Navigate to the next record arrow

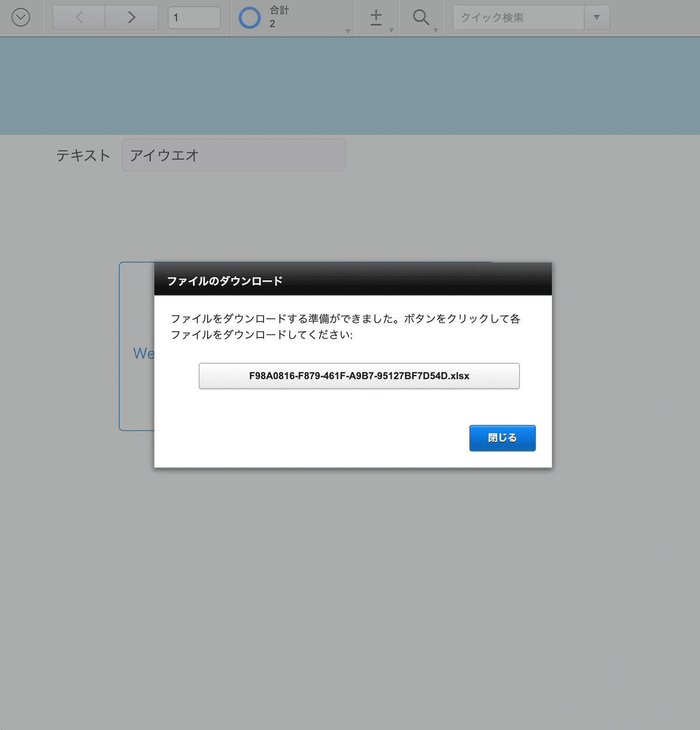pyautogui.click(x=131, y=17)
